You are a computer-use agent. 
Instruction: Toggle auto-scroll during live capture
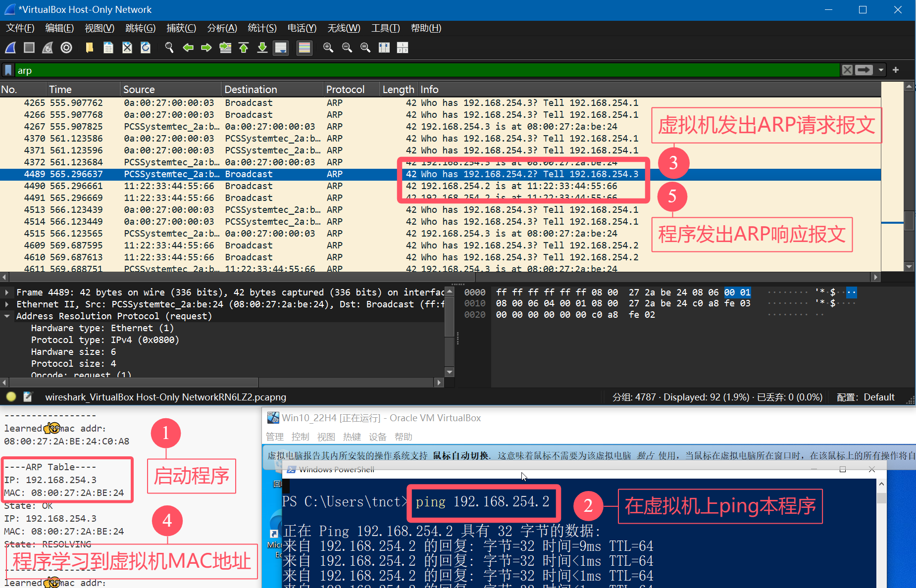click(x=281, y=48)
